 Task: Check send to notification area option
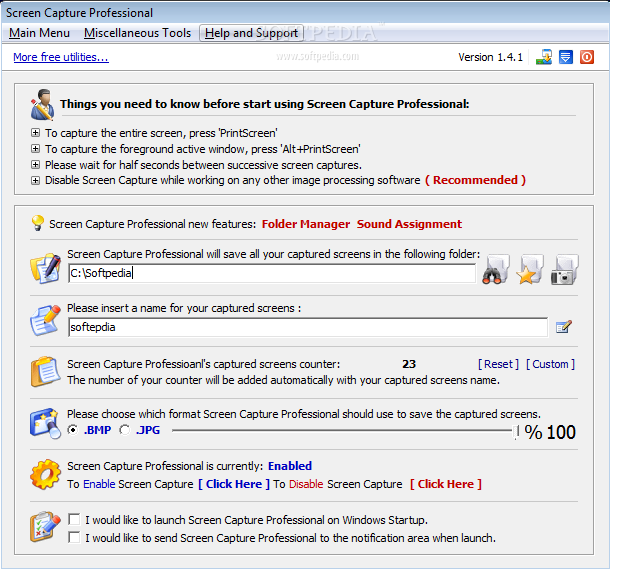coord(74,538)
